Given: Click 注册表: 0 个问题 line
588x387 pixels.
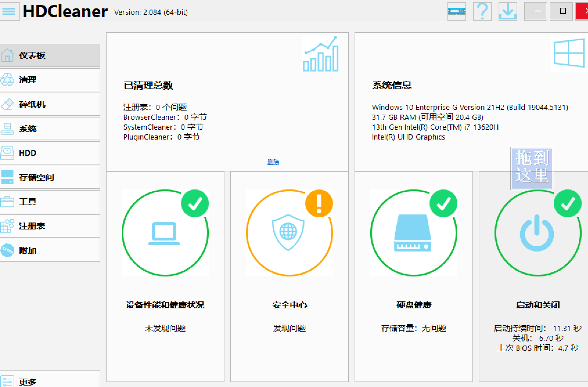Looking at the screenshot, I should (155, 107).
